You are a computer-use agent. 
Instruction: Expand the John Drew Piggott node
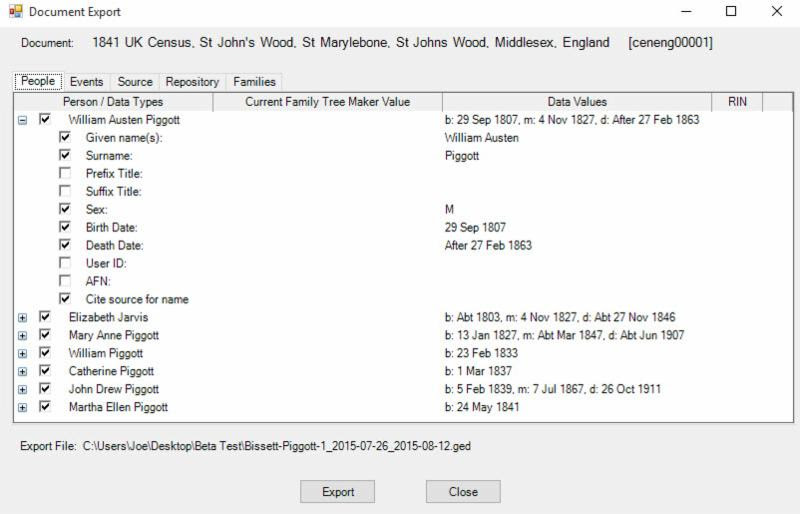pyautogui.click(x=22, y=389)
